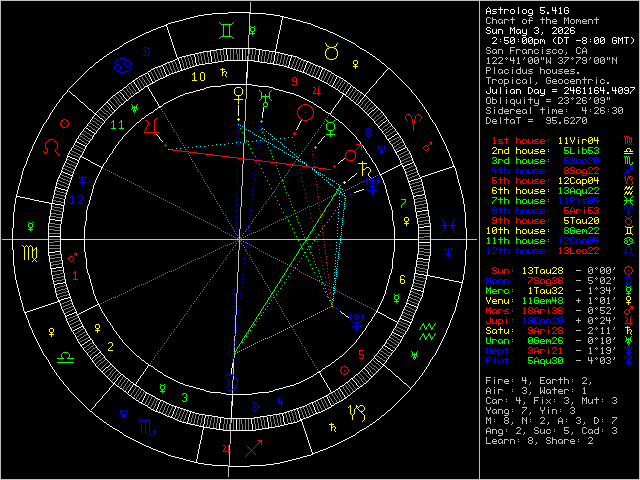The width and height of the screenshot is (640, 480).
Task: Click the date 'Sun May 3, 2026'
Action: 530,31
